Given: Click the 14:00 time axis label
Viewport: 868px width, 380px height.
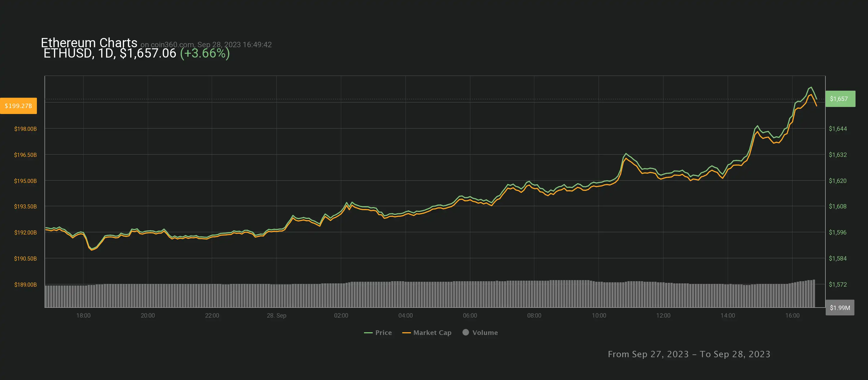Looking at the screenshot, I should click(x=727, y=315).
